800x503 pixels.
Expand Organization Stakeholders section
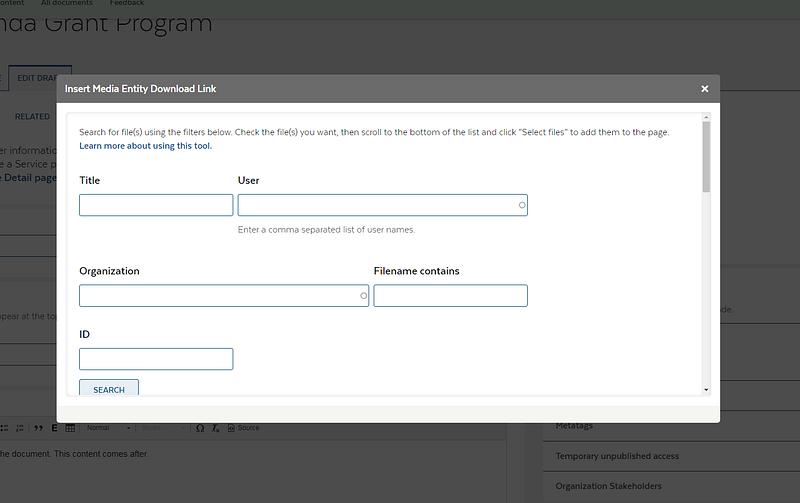(x=671, y=486)
